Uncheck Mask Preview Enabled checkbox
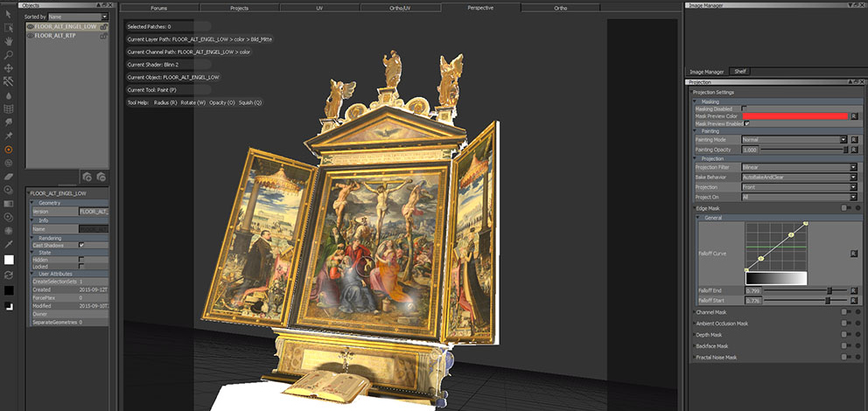The image size is (868, 411). [x=746, y=123]
